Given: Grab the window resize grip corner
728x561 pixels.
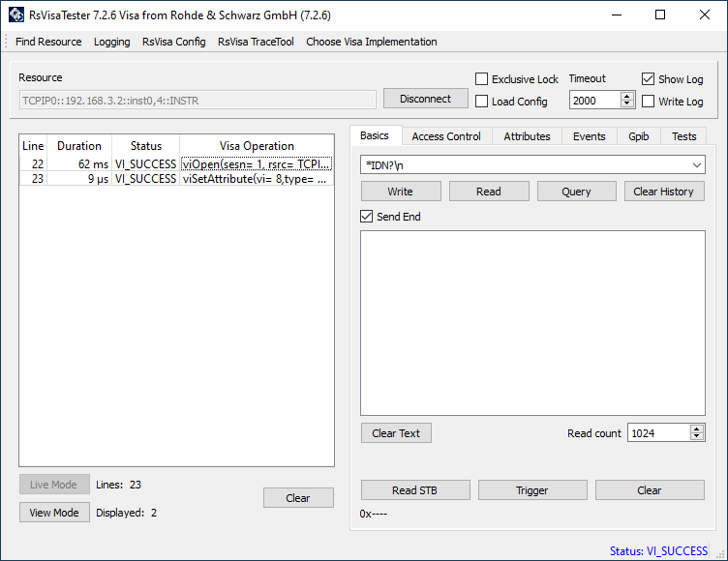Looking at the screenshot, I should point(721,554).
